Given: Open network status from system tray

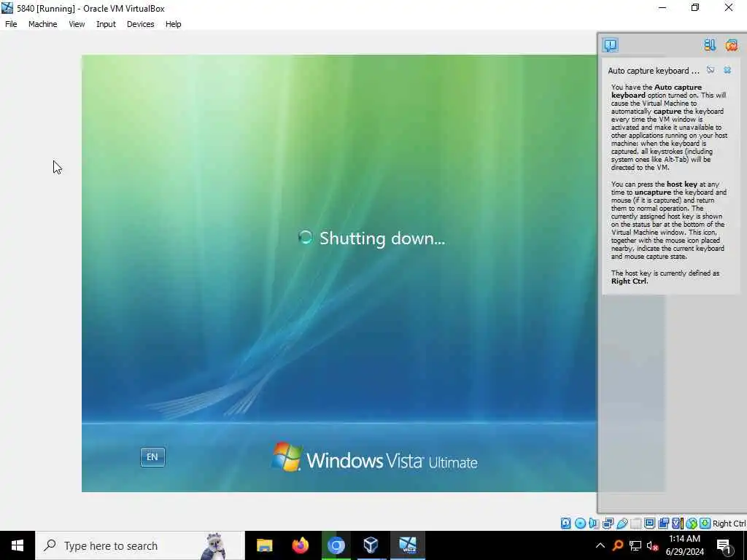Looking at the screenshot, I should click(x=635, y=545).
